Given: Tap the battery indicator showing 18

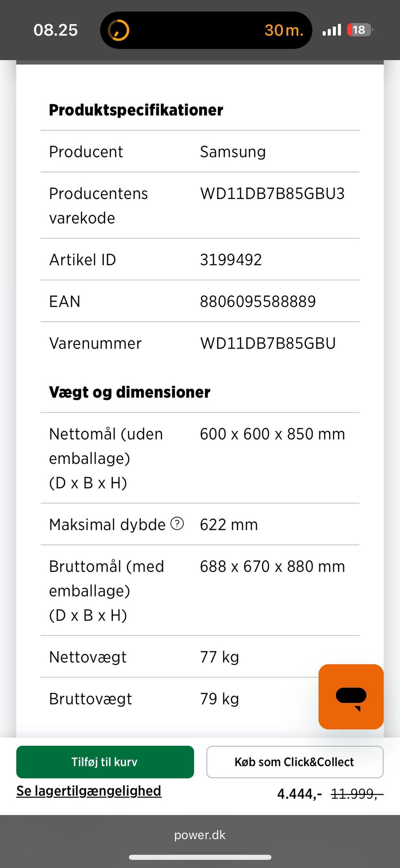Looking at the screenshot, I should (360, 30).
